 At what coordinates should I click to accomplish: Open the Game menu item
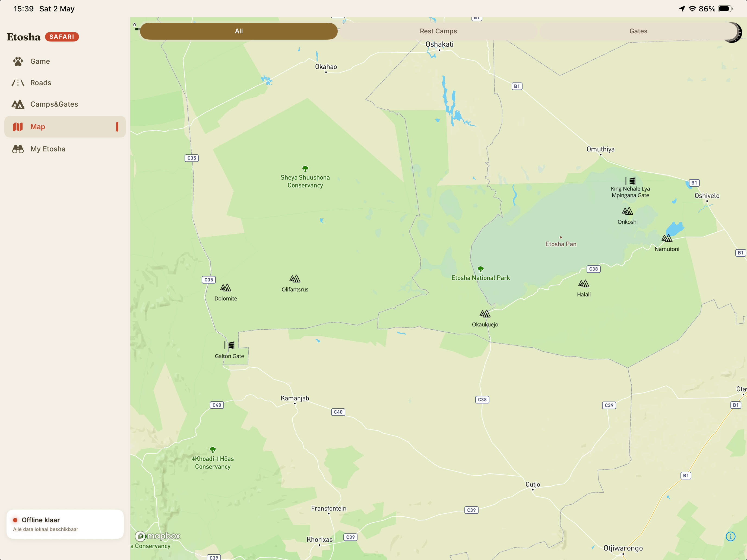(x=65, y=61)
